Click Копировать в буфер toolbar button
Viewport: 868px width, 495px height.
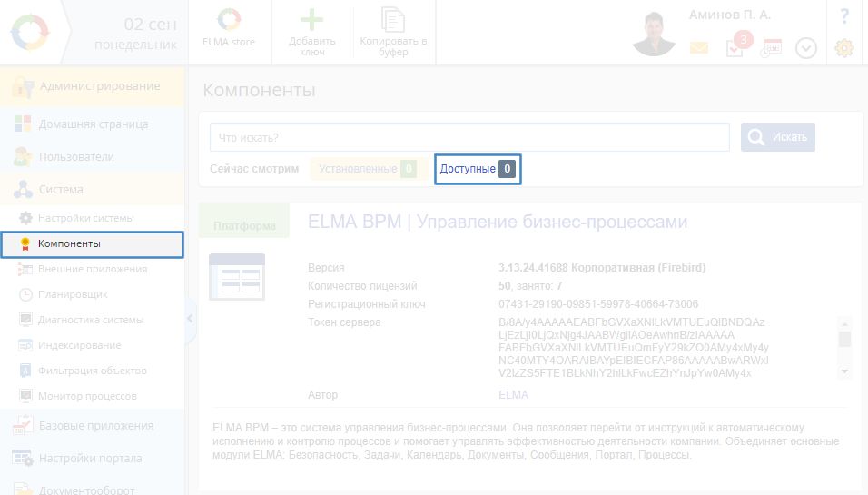393,32
